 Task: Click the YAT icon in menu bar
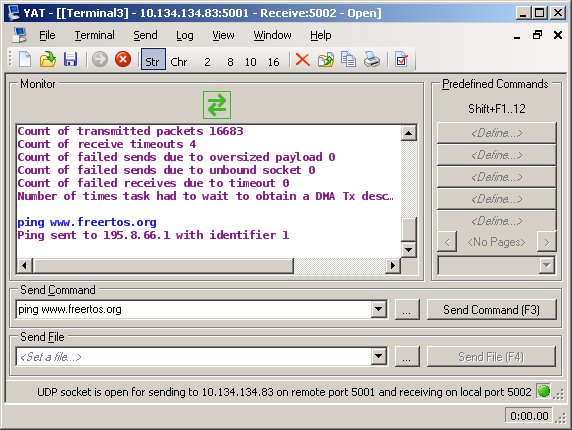click(x=20, y=35)
